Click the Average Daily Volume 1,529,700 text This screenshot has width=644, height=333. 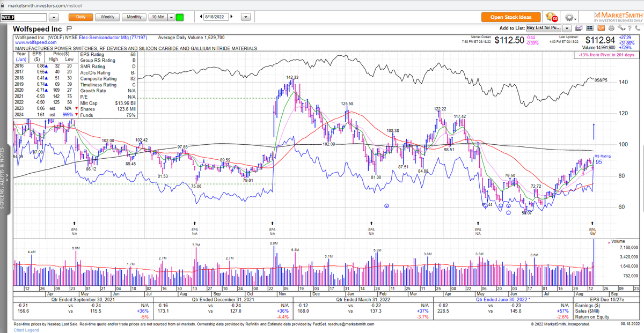click(192, 38)
